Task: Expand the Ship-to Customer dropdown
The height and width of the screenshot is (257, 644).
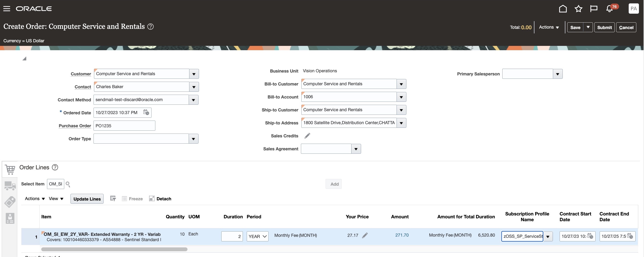Action: point(401,110)
